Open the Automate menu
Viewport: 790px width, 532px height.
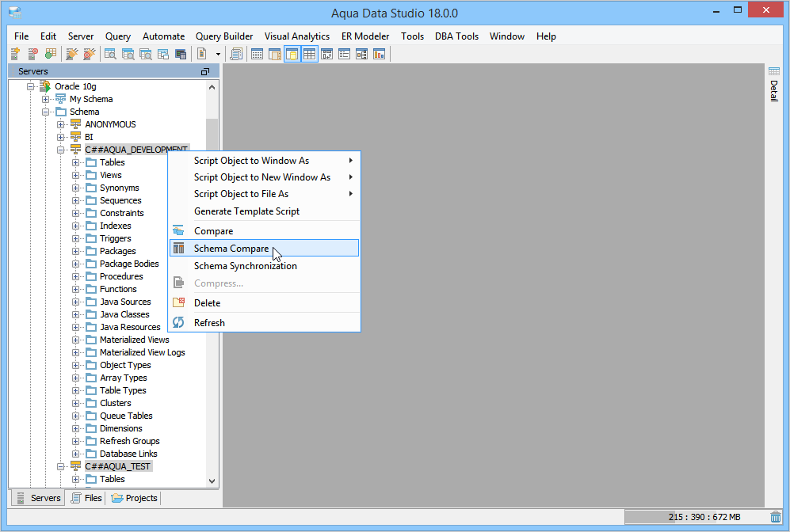tap(163, 36)
